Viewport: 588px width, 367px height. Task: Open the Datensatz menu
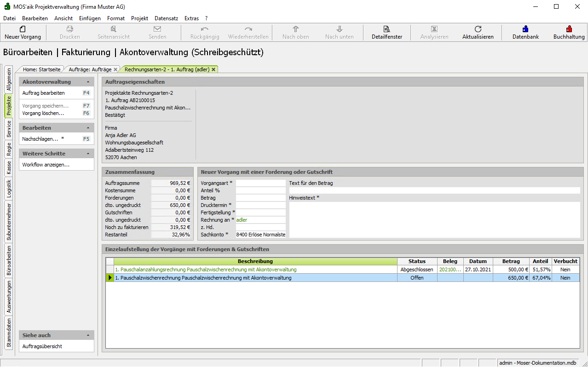(166, 18)
